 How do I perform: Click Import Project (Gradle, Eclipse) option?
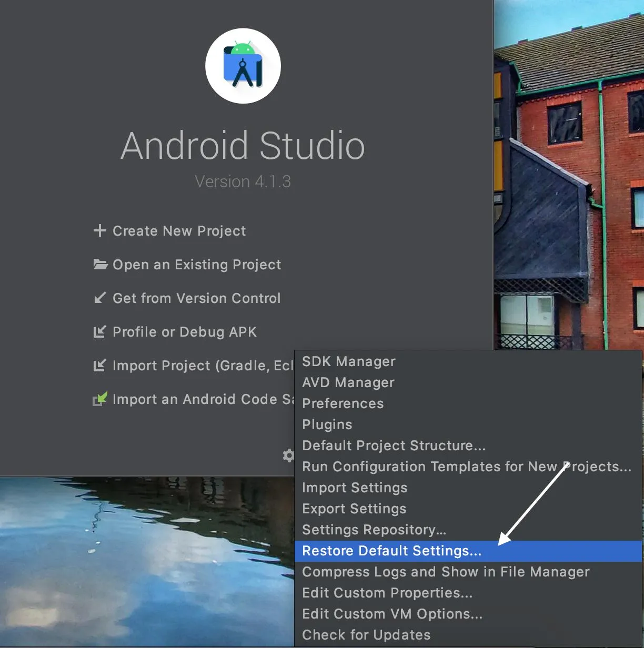coord(203,366)
